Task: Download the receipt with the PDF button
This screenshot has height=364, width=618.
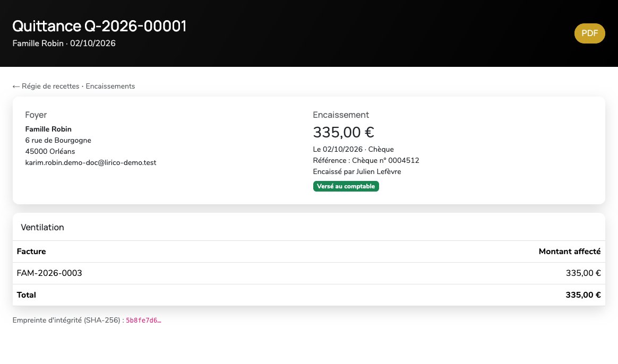Action: 590,33
